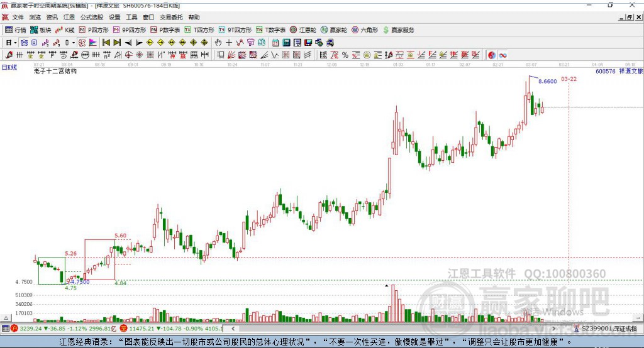
Task: Click the 600576 stock code label
Action: [x=606, y=71]
